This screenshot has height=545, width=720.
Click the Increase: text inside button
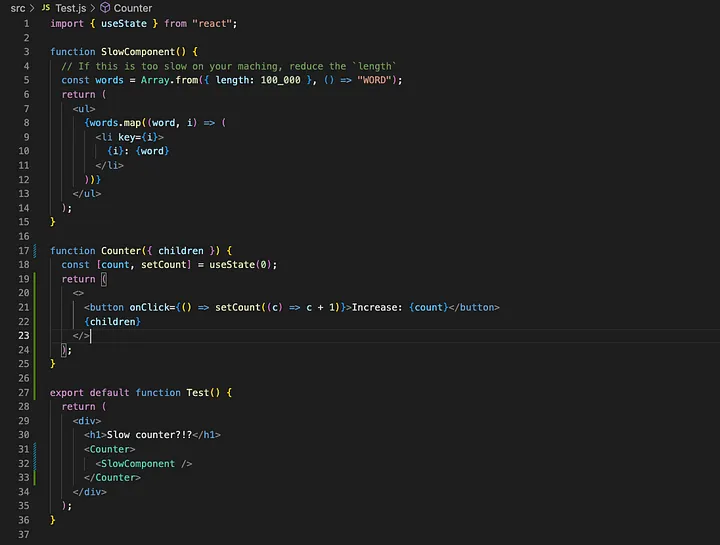(377, 307)
